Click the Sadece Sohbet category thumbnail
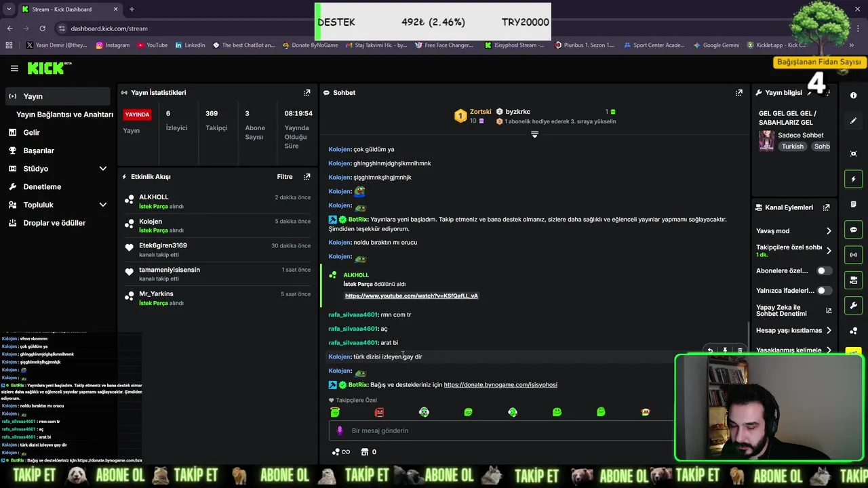 point(766,140)
